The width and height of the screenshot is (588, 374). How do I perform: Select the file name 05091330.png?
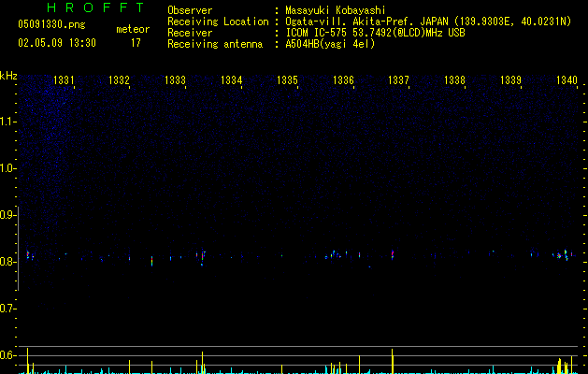pos(51,24)
